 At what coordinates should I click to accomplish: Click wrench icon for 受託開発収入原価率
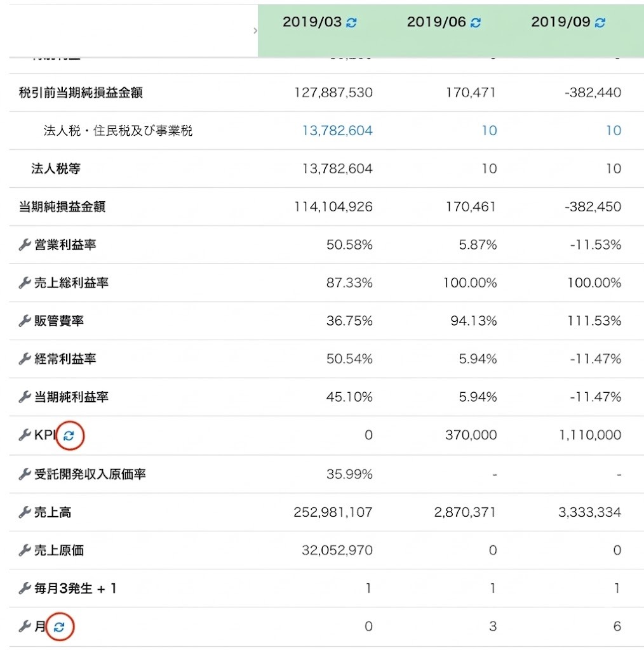coord(25,474)
